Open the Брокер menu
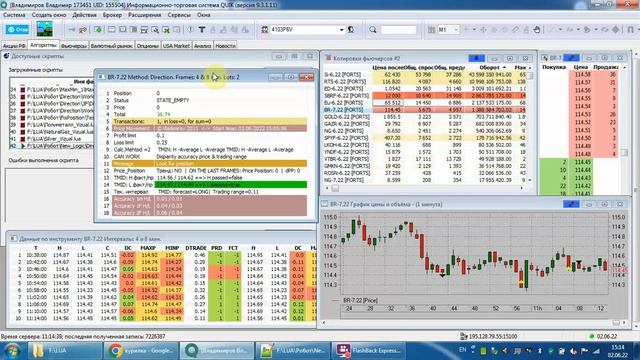The width and height of the screenshot is (640, 360). [112, 15]
